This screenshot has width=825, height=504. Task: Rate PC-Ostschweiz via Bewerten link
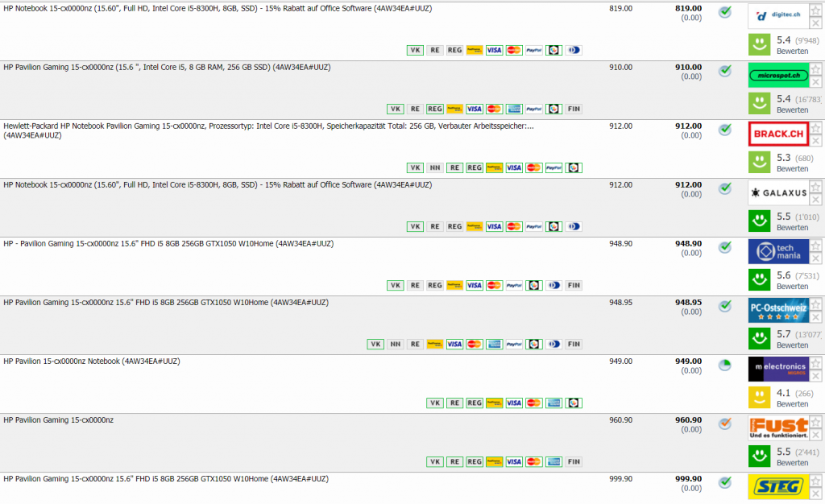[x=793, y=345]
